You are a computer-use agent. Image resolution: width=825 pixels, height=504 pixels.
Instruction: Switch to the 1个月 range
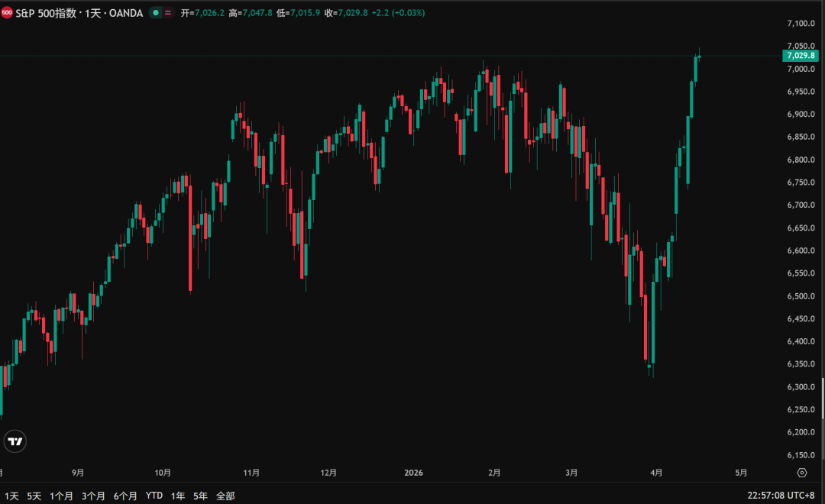[61, 496]
